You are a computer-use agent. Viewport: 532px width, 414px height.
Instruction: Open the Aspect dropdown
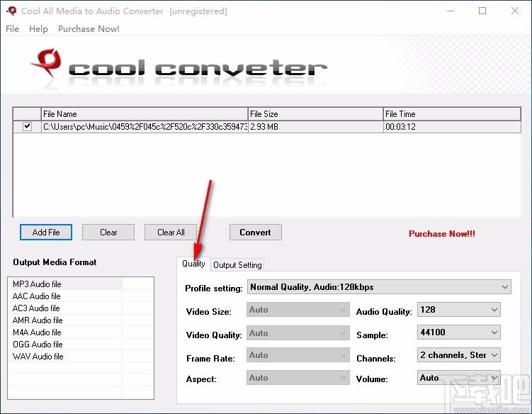[298, 378]
